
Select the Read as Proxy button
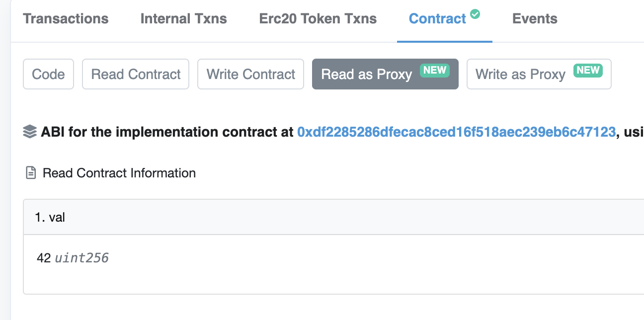385,74
